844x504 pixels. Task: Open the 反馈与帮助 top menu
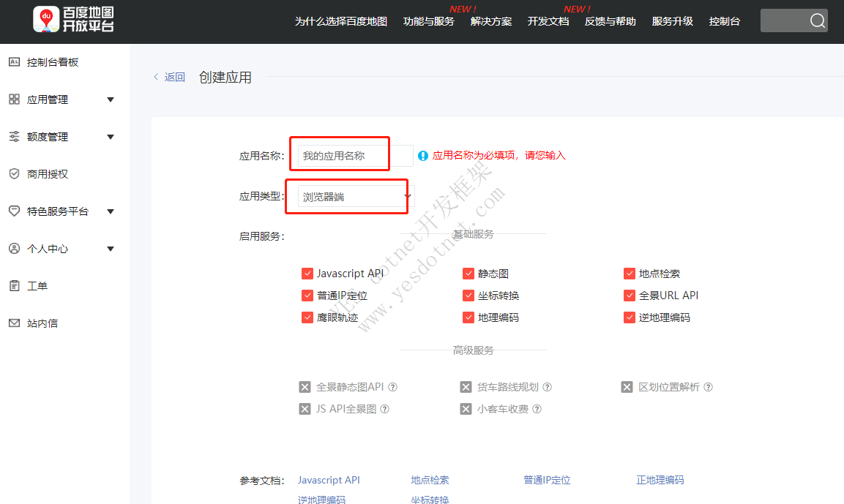click(610, 21)
